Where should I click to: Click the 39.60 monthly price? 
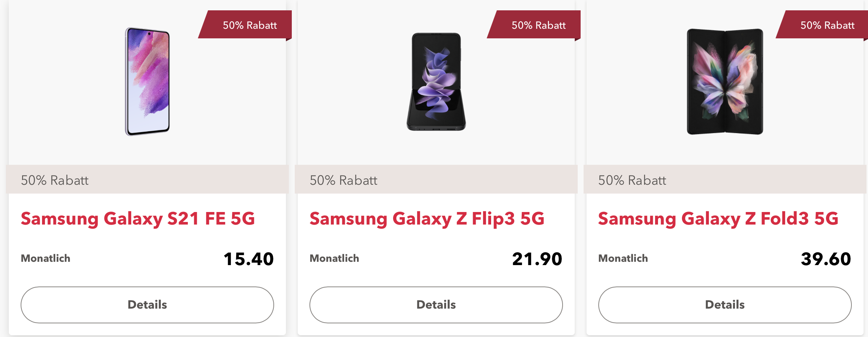coord(826,259)
